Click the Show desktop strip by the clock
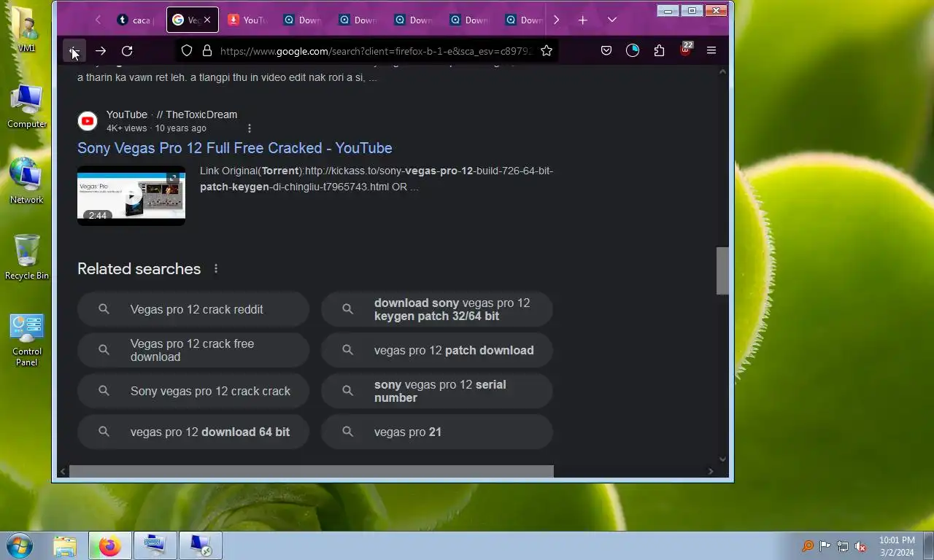The height and width of the screenshot is (560, 934). pos(928,546)
